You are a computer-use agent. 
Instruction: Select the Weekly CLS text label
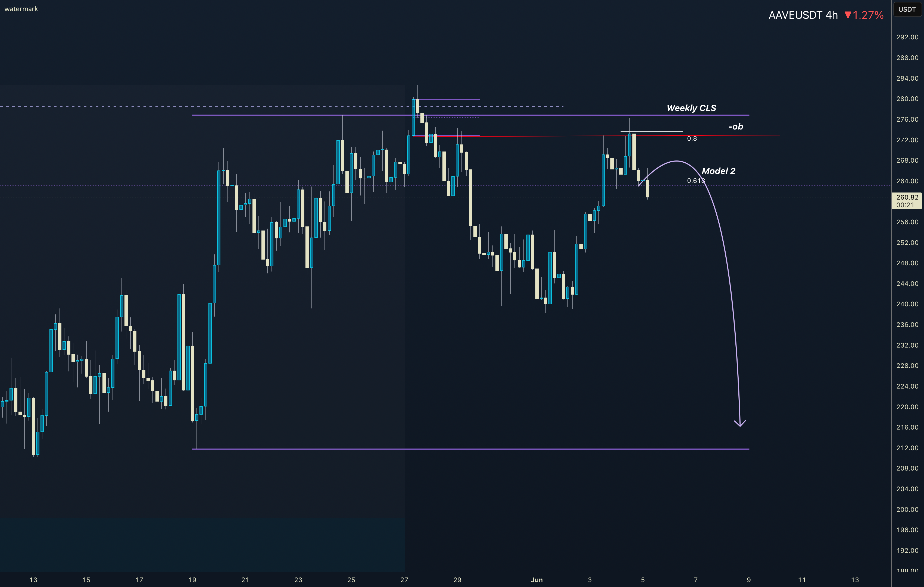691,108
